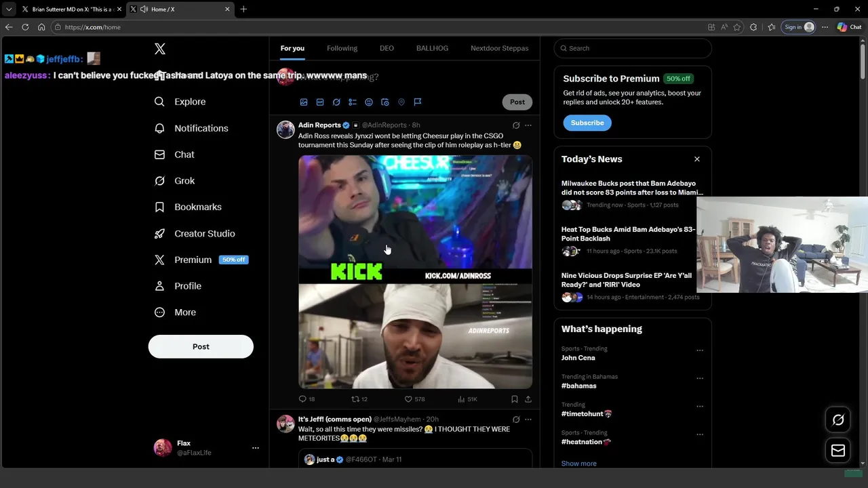Reply to the Adin Reports post
This screenshot has width=868, height=488.
pyautogui.click(x=307, y=399)
